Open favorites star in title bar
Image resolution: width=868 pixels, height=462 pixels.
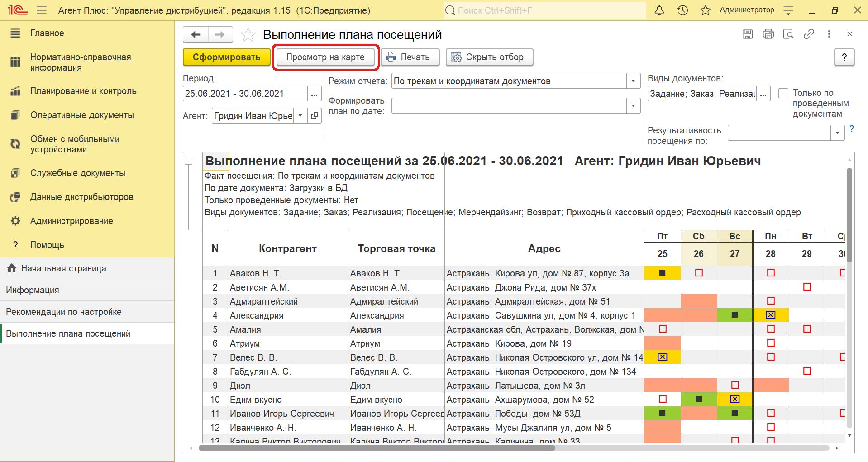[705, 10]
